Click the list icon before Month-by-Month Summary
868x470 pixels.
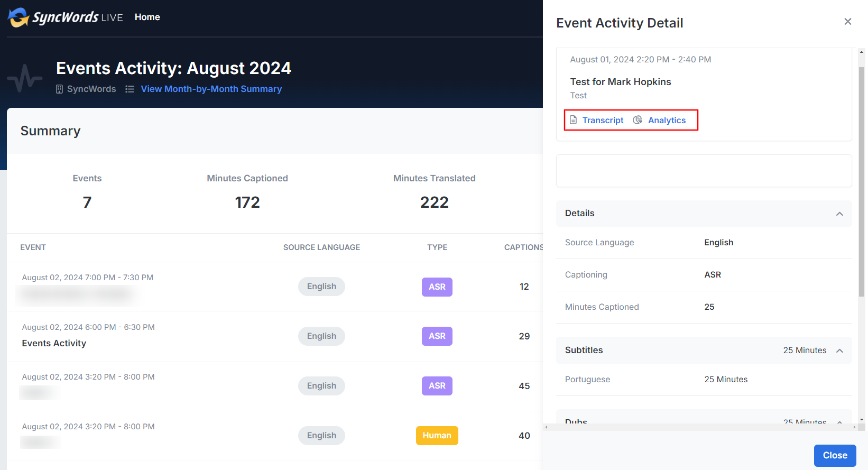pyautogui.click(x=130, y=89)
